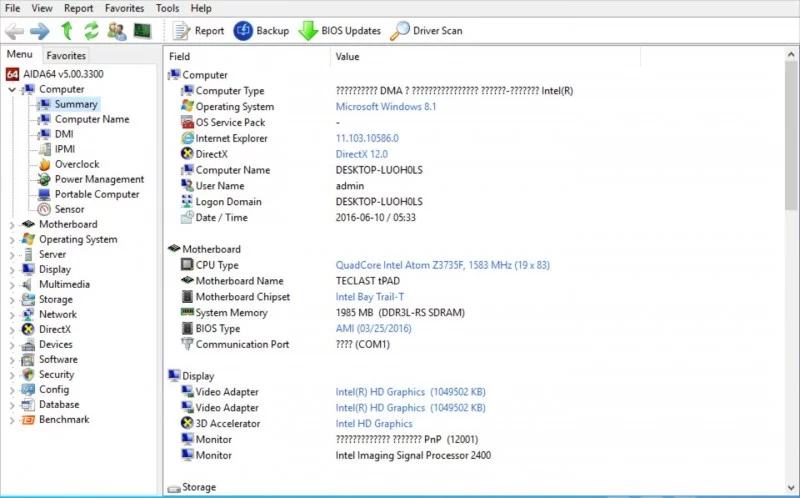Click the DirectX icon in sidebar tree
The width and height of the screenshot is (800, 498).
[x=28, y=330]
